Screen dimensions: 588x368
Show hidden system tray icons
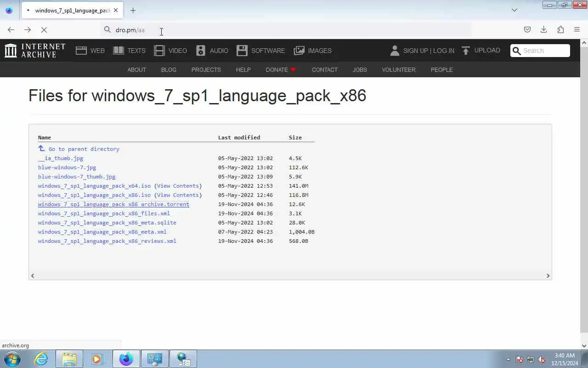(x=508, y=359)
